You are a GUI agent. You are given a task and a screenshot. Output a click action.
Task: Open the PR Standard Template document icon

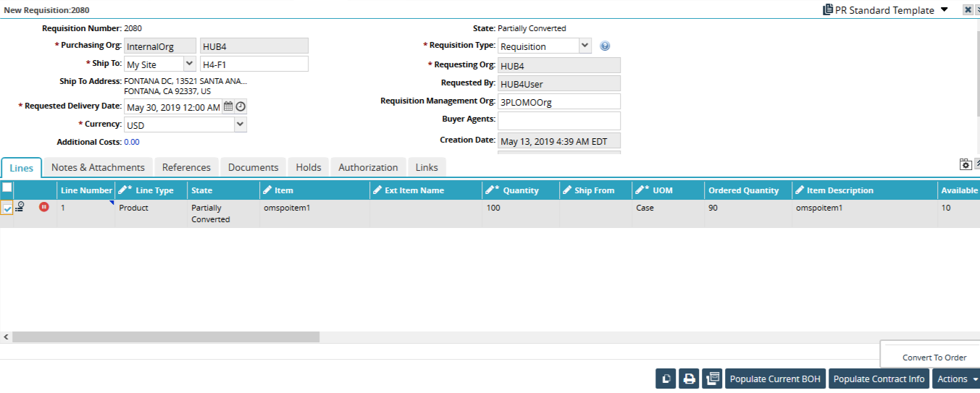[x=828, y=10]
